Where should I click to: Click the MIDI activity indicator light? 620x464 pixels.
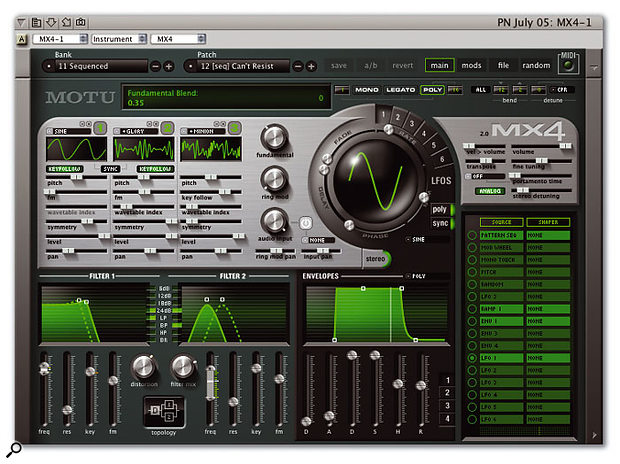(x=568, y=66)
